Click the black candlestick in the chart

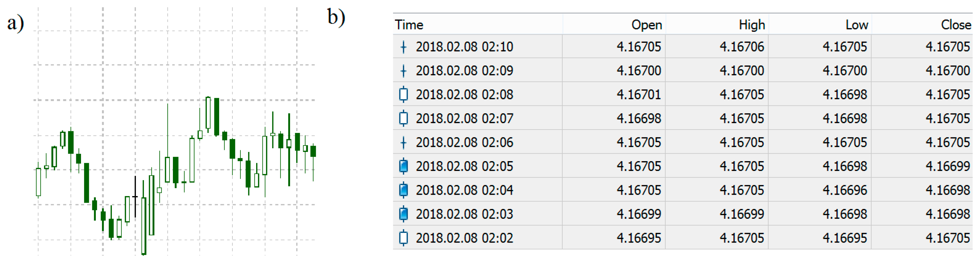135,197
